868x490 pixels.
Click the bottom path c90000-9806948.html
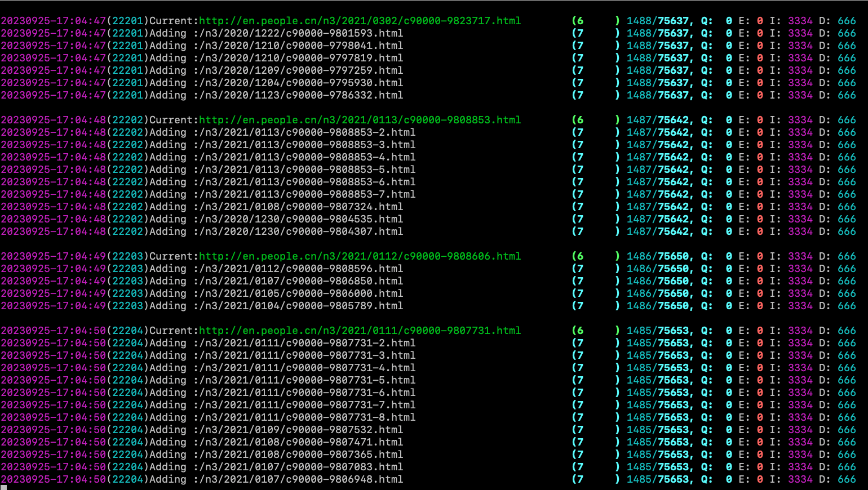[x=276, y=479]
